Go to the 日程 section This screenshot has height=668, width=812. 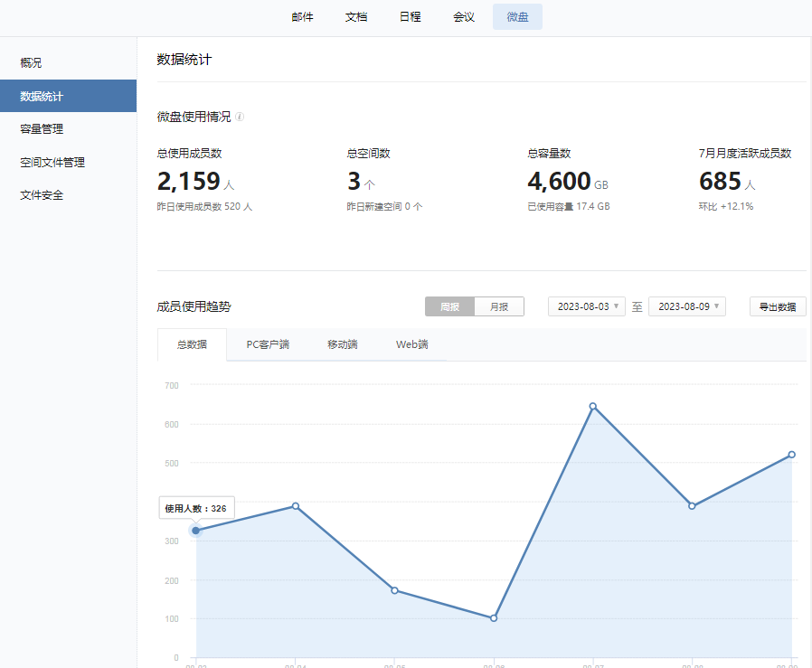point(410,16)
